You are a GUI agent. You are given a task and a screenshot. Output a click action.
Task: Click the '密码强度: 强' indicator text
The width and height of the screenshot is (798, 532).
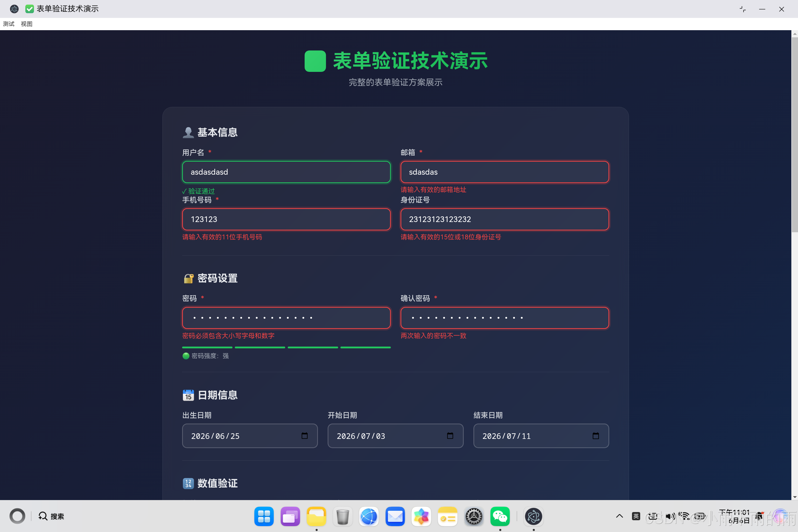[x=210, y=356]
